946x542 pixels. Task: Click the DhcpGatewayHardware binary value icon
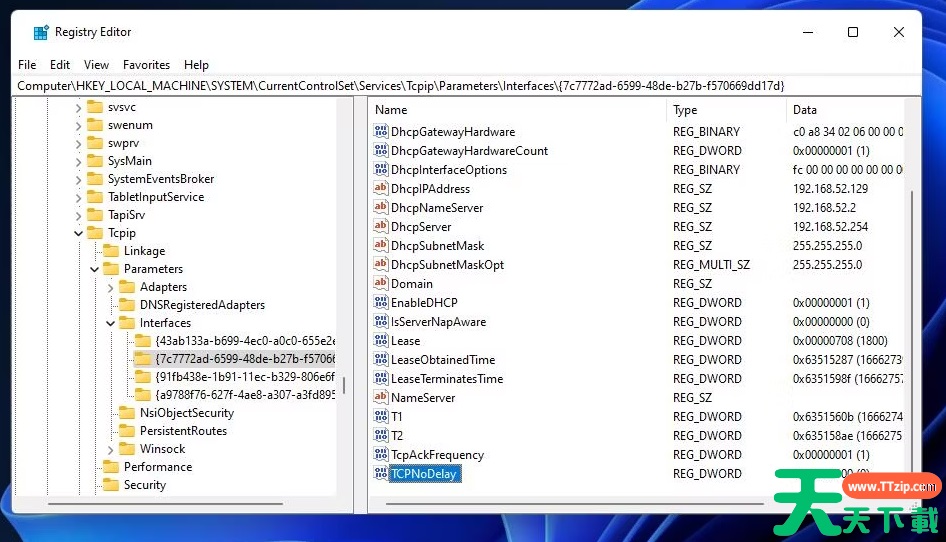coord(381,131)
